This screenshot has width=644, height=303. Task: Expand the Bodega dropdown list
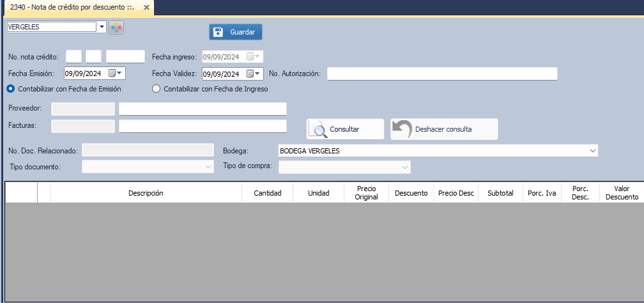[593, 151]
